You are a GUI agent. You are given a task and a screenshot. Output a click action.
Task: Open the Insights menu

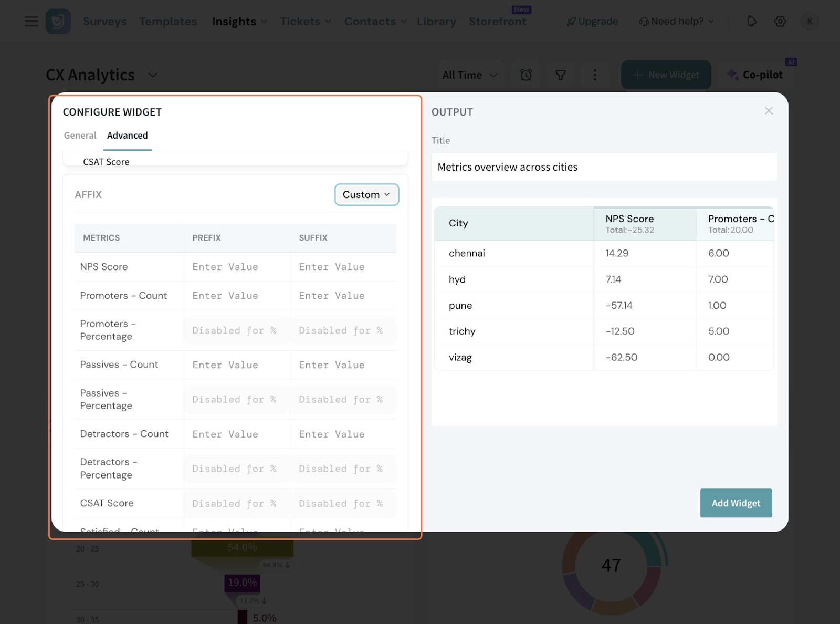239,22
